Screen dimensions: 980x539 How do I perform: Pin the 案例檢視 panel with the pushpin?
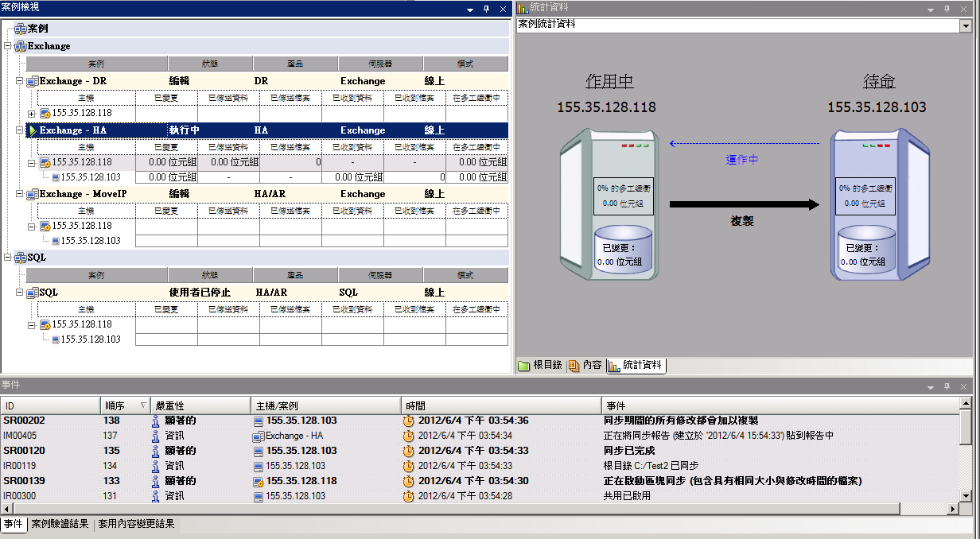[487, 9]
